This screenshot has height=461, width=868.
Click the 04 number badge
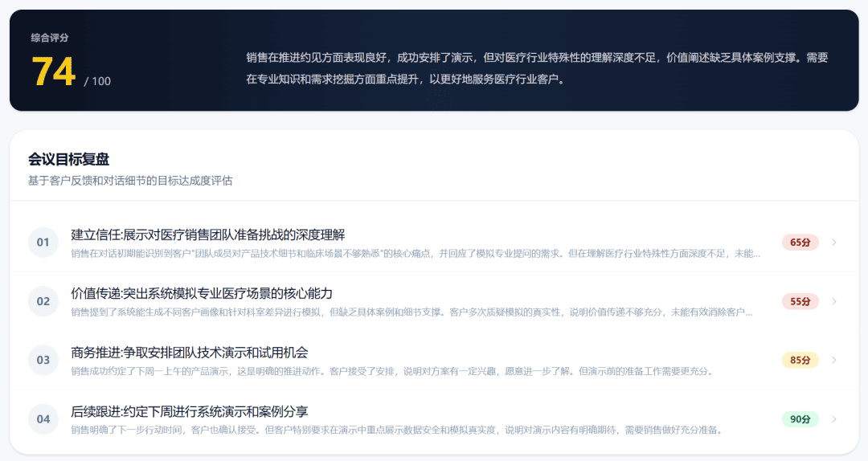[43, 419]
